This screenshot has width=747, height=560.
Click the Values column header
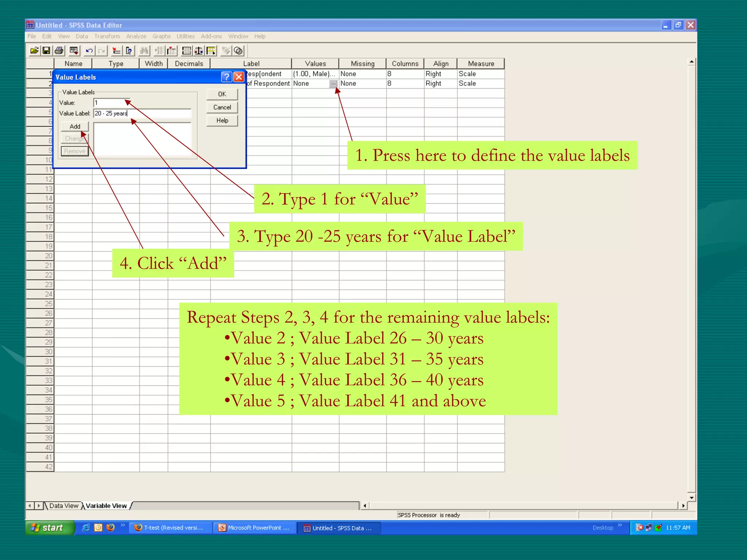315,63
